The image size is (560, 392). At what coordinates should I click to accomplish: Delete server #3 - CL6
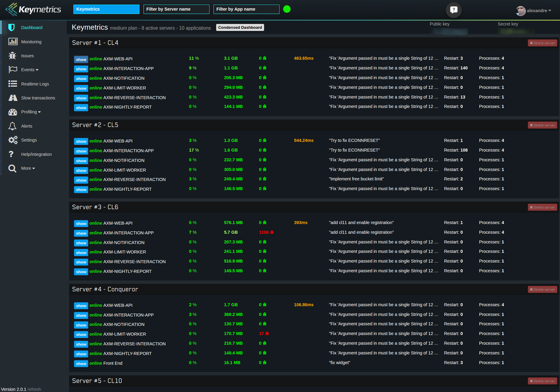tap(542, 207)
